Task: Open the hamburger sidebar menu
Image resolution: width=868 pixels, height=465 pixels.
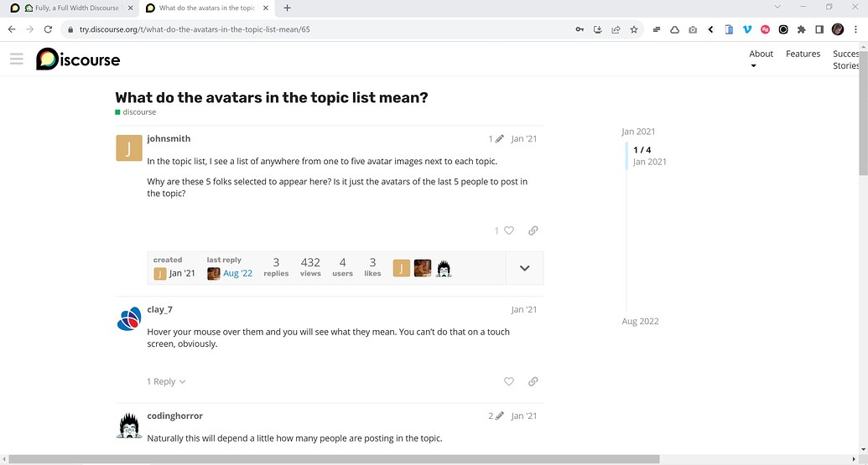Action: tap(17, 59)
